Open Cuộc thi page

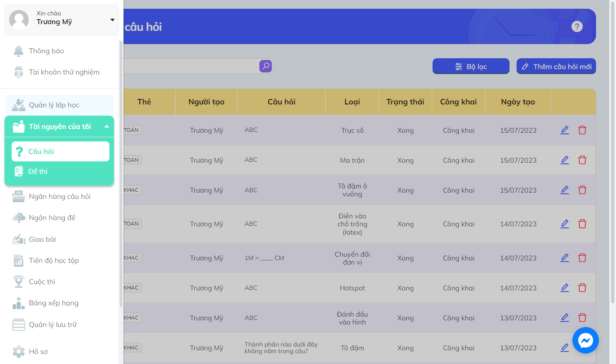[x=59, y=282]
